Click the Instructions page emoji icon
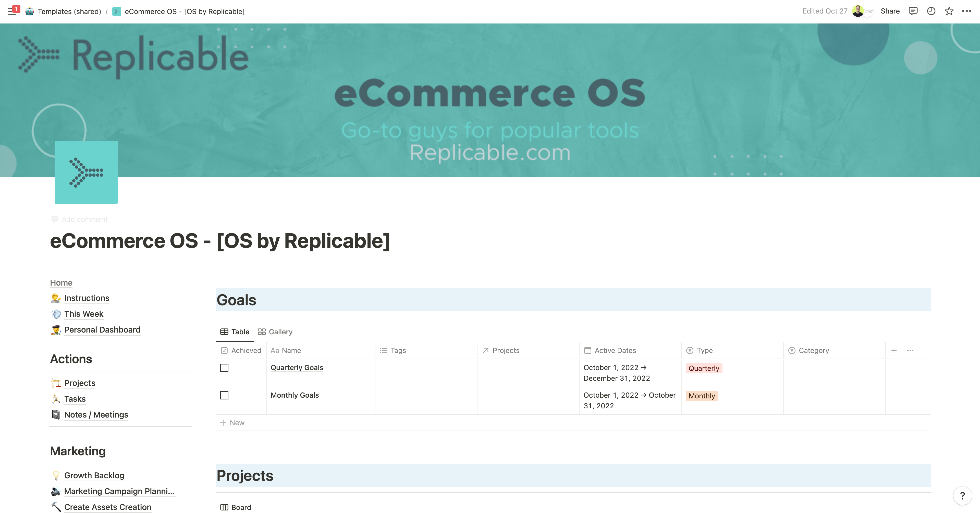Viewport: 980px width, 513px height. tap(56, 298)
